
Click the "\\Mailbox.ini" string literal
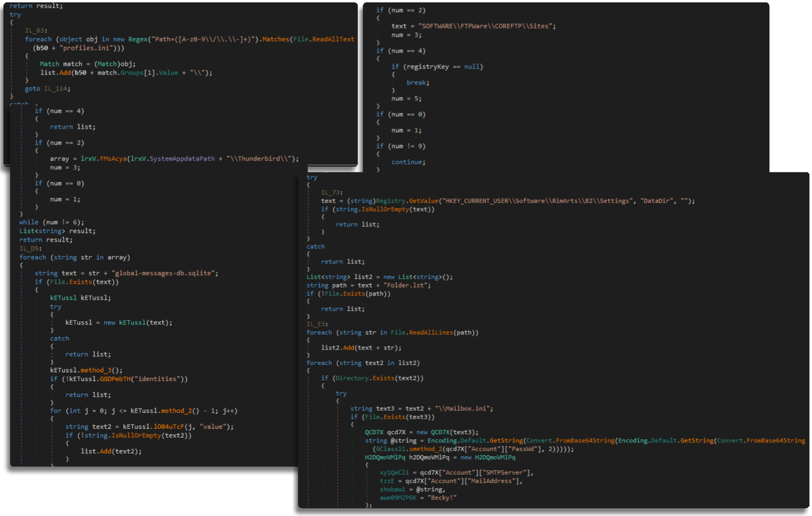(x=462, y=408)
